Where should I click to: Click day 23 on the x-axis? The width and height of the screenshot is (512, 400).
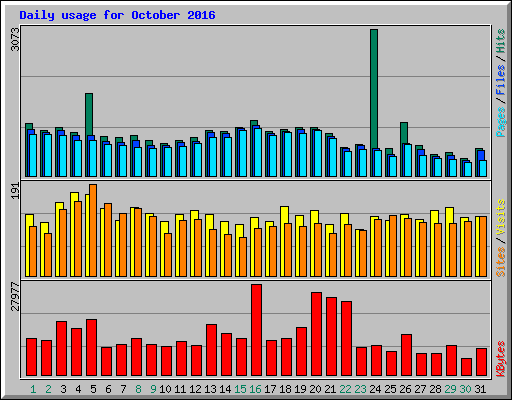point(360,389)
